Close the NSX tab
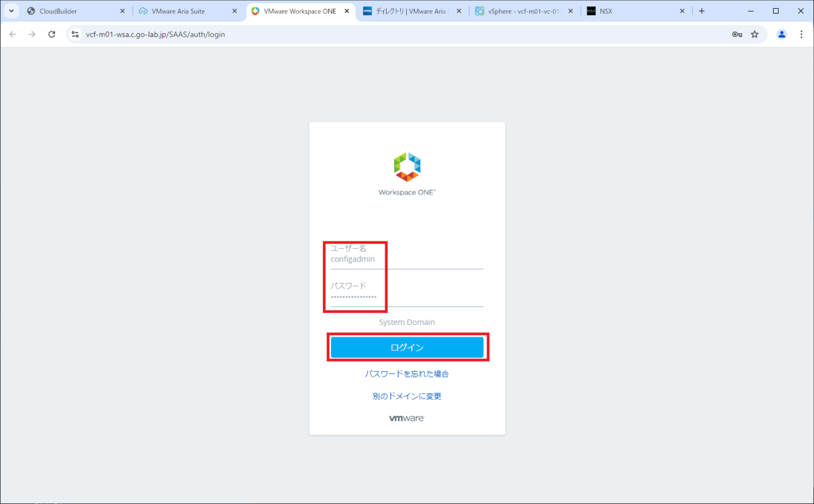Screen dimensions: 814x504 (x=682, y=11)
